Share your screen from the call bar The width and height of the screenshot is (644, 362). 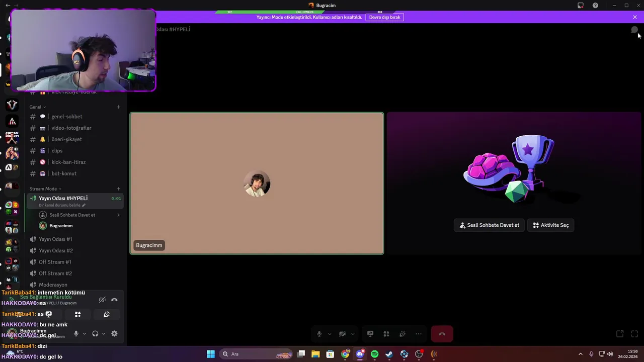pos(370,334)
